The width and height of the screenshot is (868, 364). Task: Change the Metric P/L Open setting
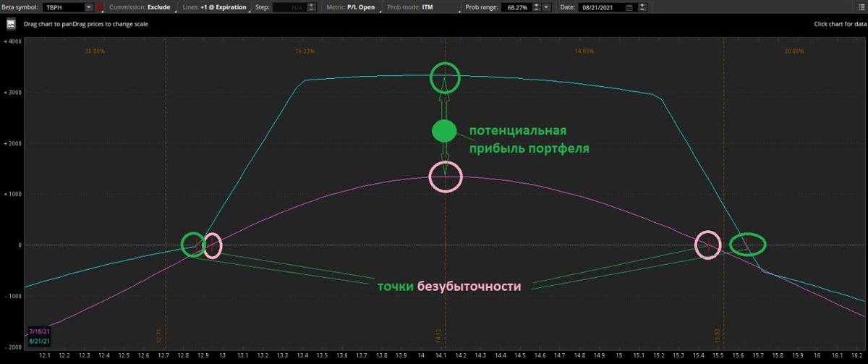click(350, 7)
